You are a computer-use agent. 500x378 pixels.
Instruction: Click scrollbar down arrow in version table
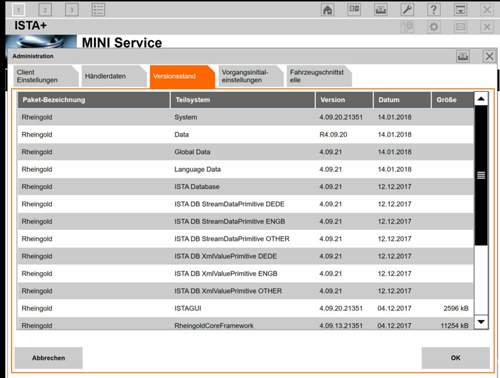pos(481,322)
